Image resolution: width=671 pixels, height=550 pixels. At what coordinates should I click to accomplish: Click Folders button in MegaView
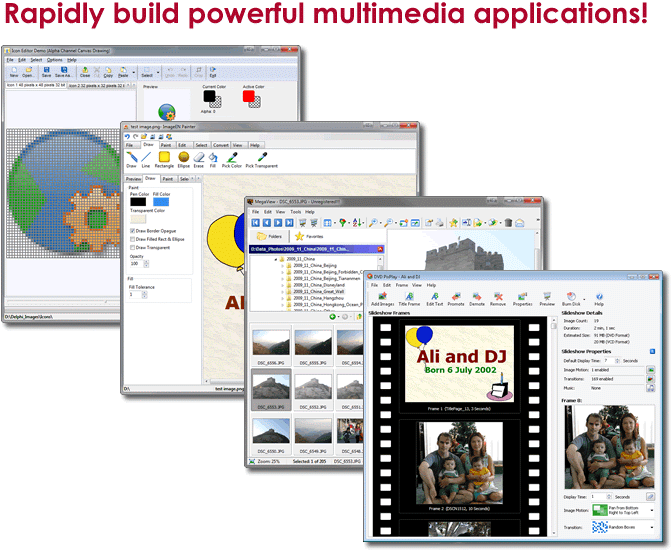[270, 236]
